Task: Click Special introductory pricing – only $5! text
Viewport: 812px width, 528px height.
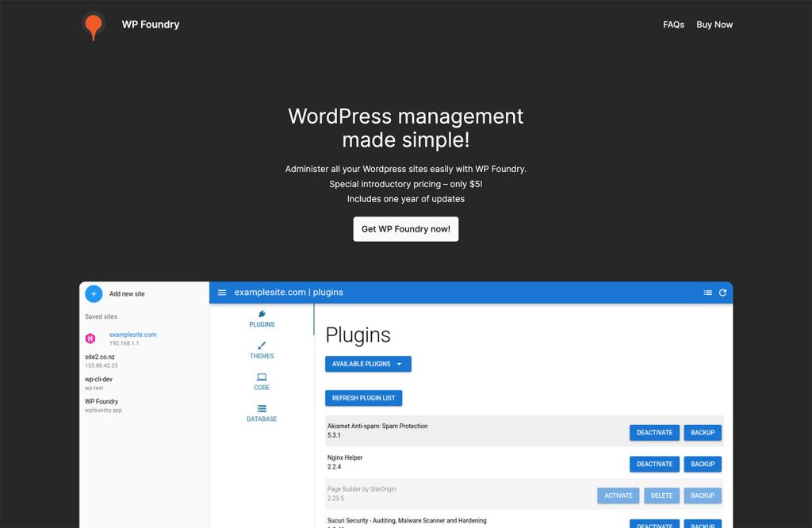Action: [x=405, y=184]
